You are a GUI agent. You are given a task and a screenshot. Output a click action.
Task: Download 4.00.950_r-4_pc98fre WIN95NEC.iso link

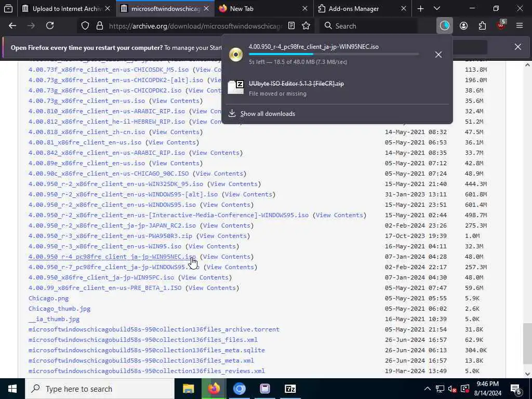point(112,257)
